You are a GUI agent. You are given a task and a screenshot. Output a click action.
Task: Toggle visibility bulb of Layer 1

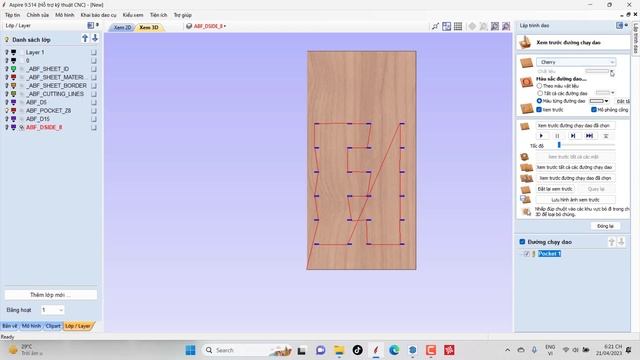(x=7, y=52)
